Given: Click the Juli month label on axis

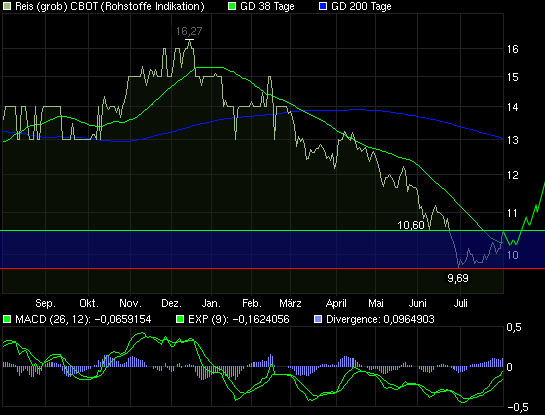Looking at the screenshot, I should point(461,303).
